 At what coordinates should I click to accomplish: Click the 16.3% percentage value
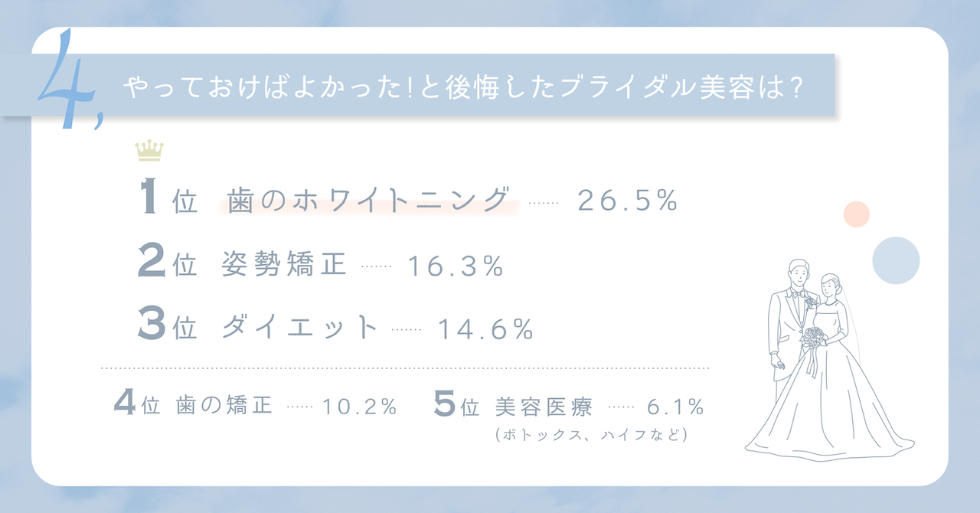[x=455, y=266]
